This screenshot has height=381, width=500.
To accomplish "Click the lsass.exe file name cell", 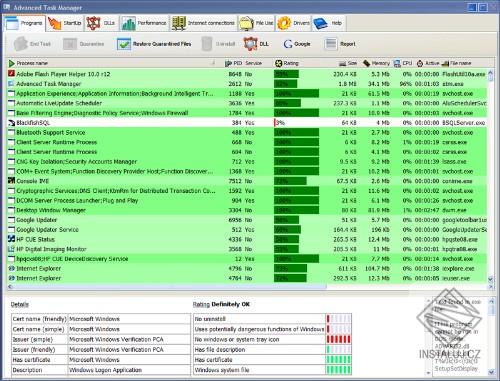I will [454, 162].
